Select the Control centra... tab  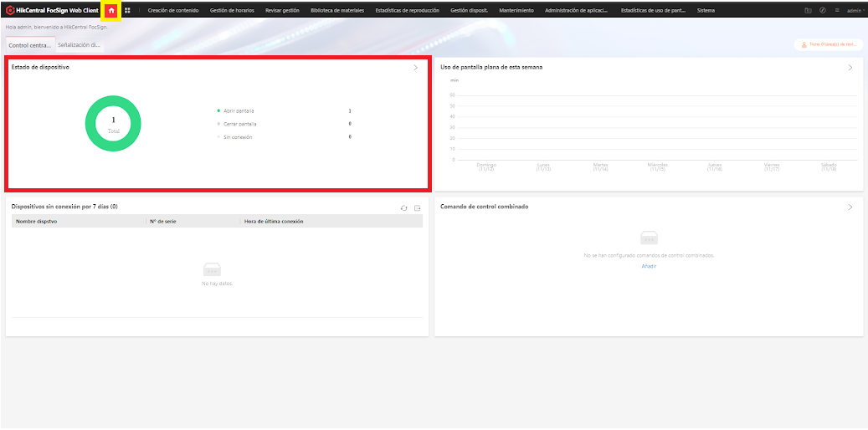pos(30,45)
